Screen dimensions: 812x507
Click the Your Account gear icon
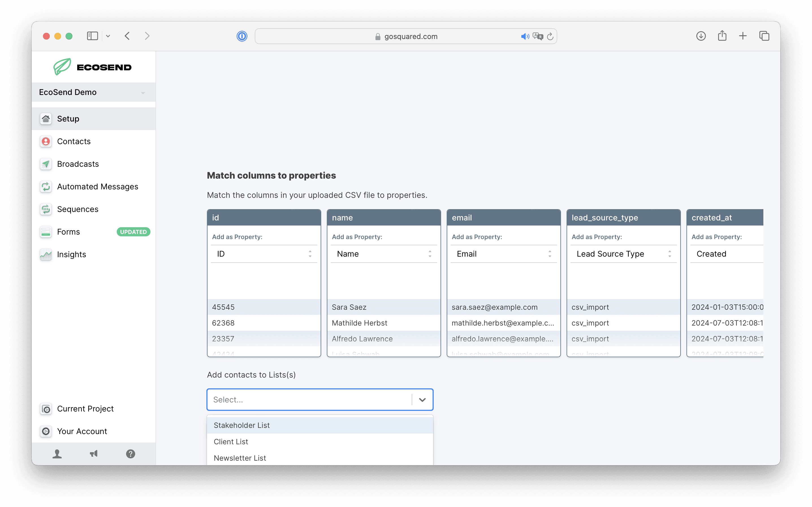(46, 431)
